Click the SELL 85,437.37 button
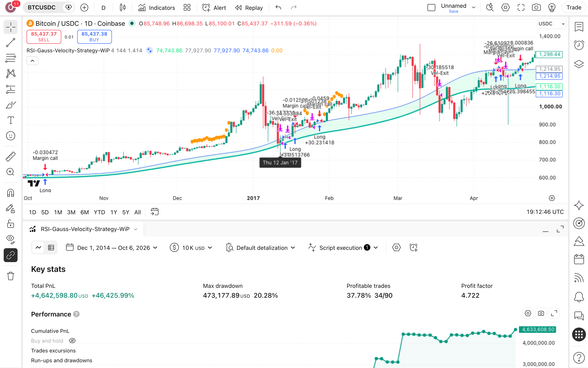The height and width of the screenshot is (368, 588). pyautogui.click(x=44, y=37)
